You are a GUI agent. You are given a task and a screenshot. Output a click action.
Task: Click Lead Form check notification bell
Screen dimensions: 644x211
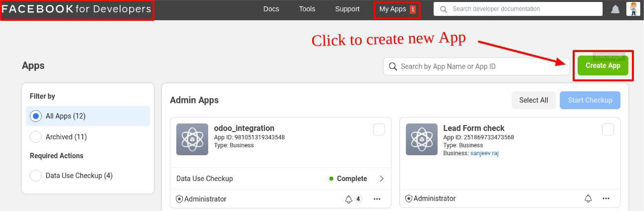[x=588, y=198]
